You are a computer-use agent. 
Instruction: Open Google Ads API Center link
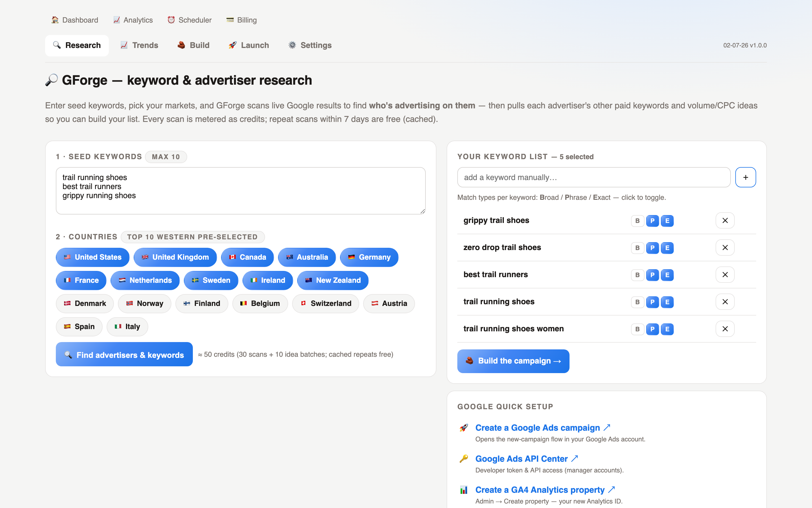(x=526, y=459)
